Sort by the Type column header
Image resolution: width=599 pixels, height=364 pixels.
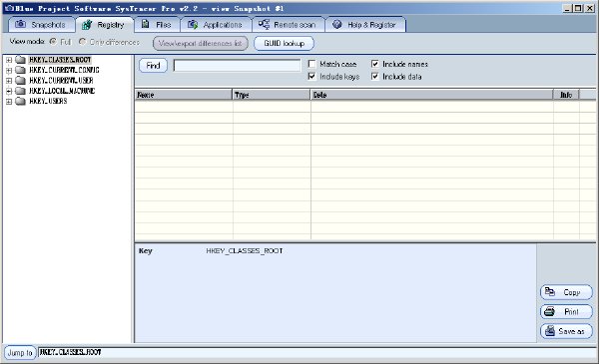tap(272, 95)
